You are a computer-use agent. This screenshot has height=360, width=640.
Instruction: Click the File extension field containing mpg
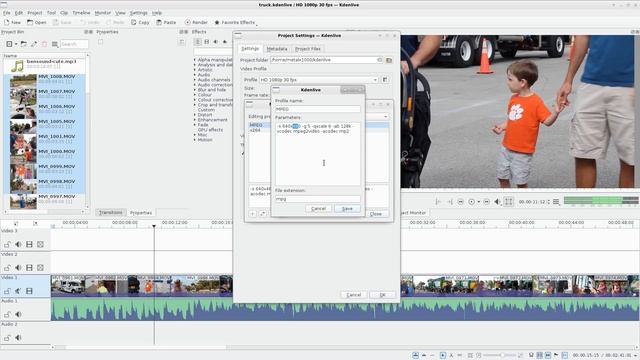pos(318,199)
